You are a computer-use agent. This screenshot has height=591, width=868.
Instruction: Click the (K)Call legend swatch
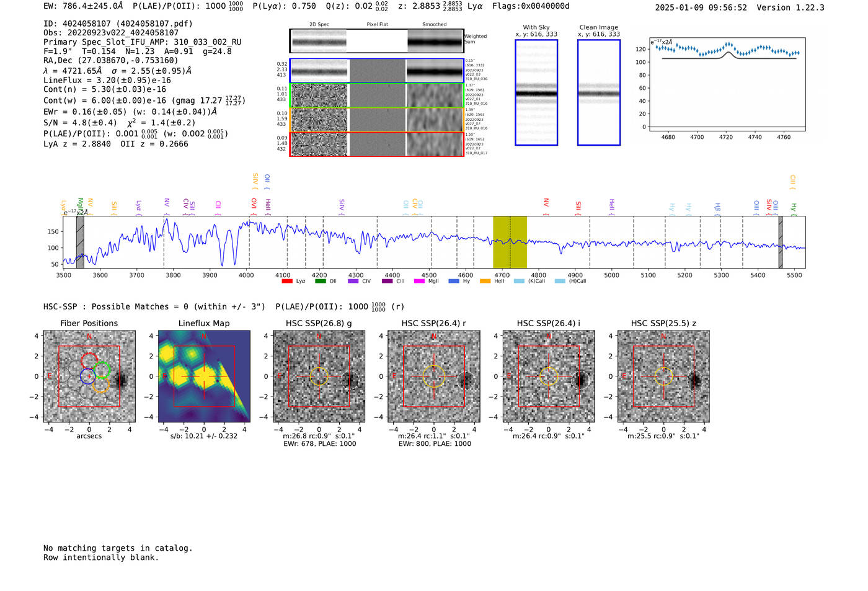tap(519, 281)
